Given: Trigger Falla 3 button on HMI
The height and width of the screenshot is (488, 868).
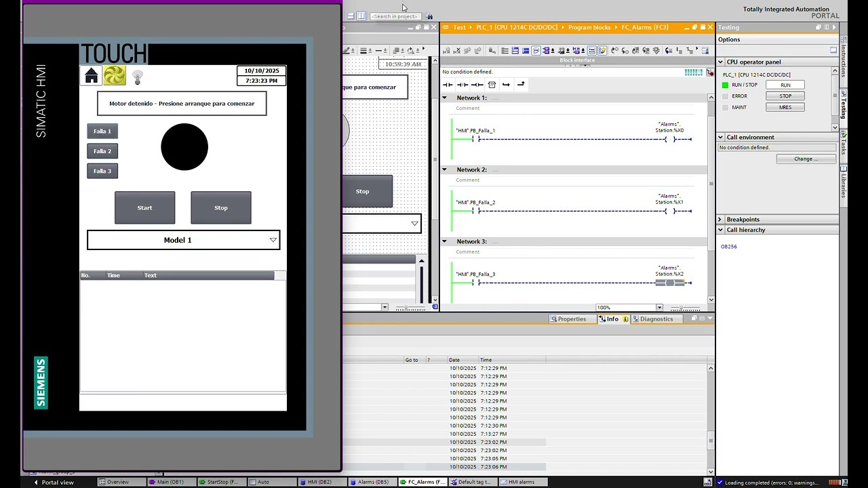Looking at the screenshot, I should click(x=102, y=171).
